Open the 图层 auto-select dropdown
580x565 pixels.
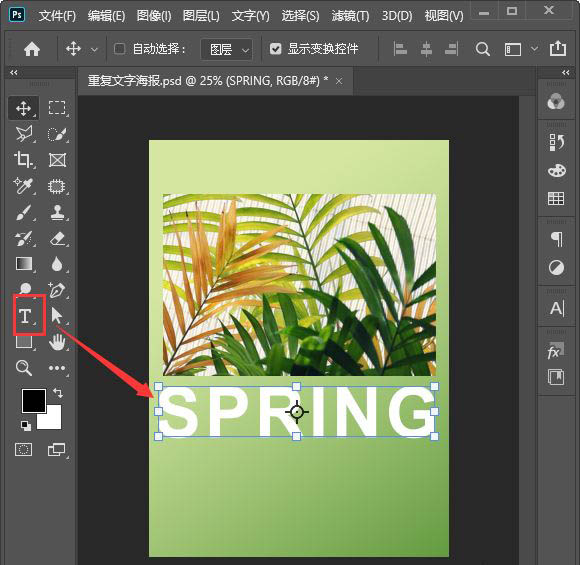pyautogui.click(x=227, y=49)
